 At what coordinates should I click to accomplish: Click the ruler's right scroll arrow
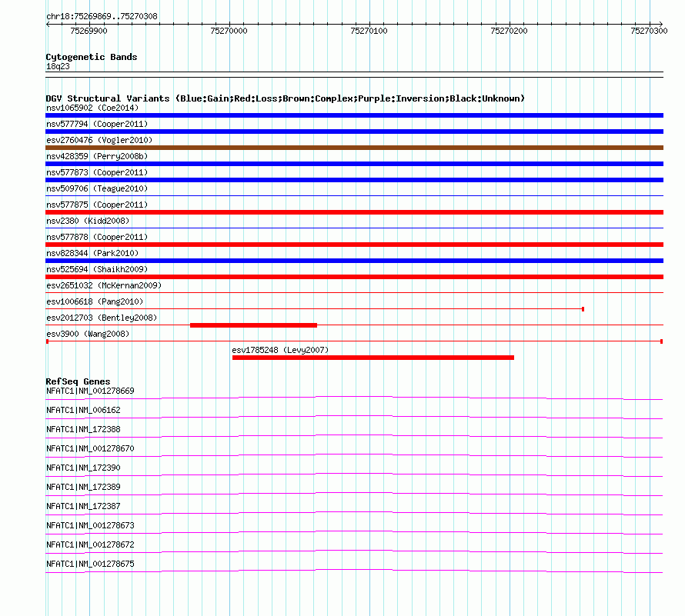(660, 24)
